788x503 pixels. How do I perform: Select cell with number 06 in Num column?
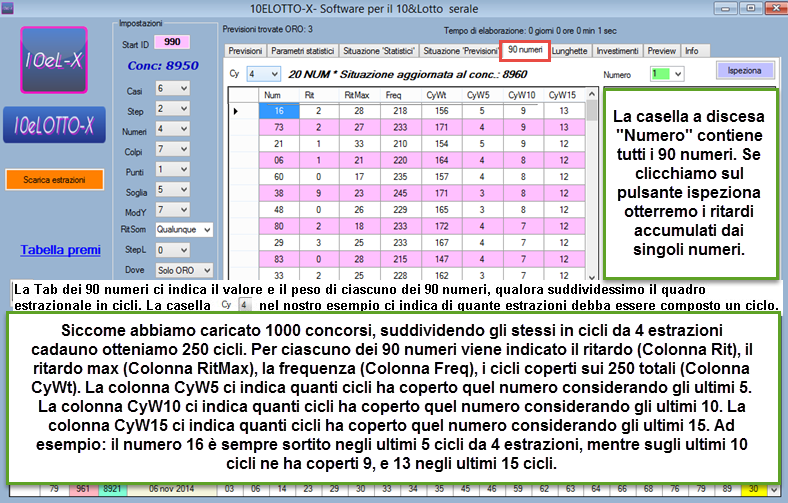pos(279,160)
